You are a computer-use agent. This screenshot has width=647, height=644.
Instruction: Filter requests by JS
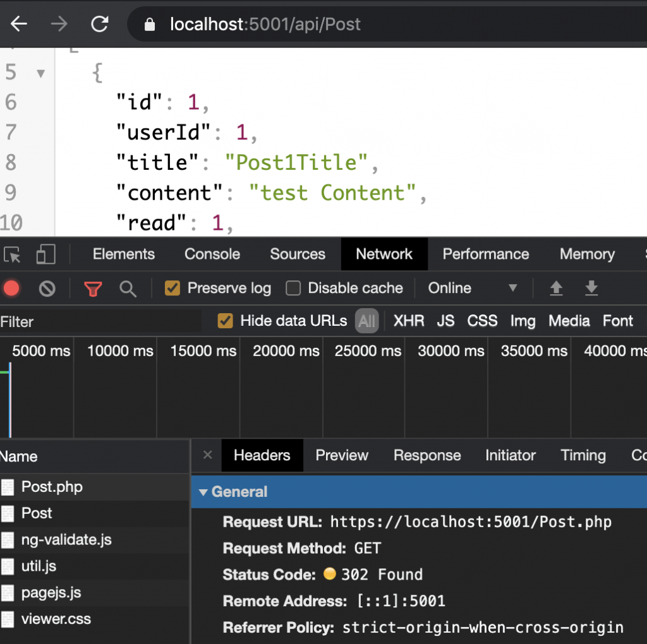(445, 321)
